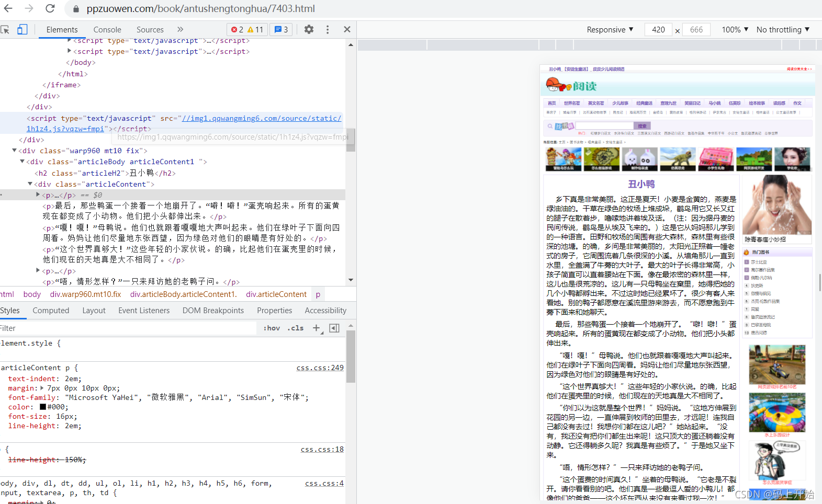Open the DOM Breakpoints tab
822x504 pixels.
(x=213, y=311)
